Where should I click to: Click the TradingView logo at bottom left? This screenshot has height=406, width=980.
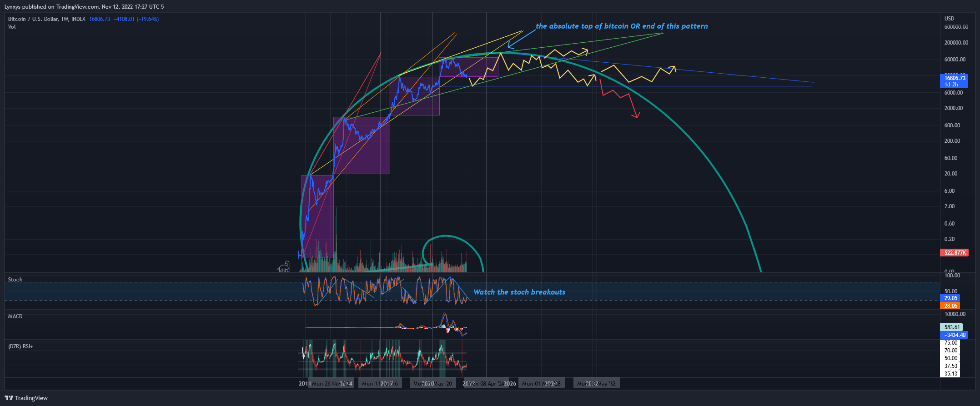click(26, 398)
